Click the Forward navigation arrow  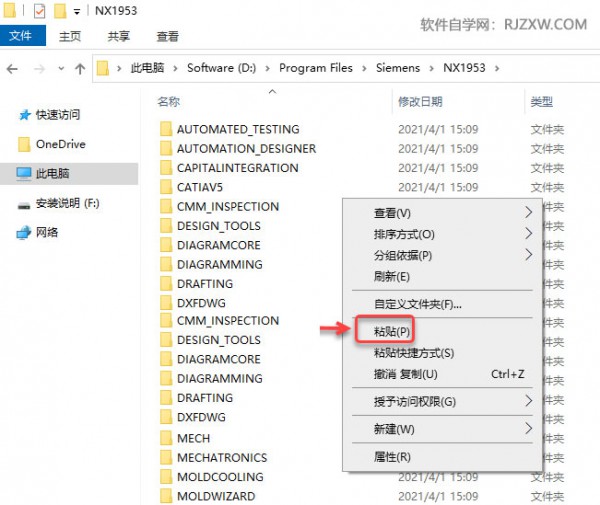pyautogui.click(x=39, y=69)
